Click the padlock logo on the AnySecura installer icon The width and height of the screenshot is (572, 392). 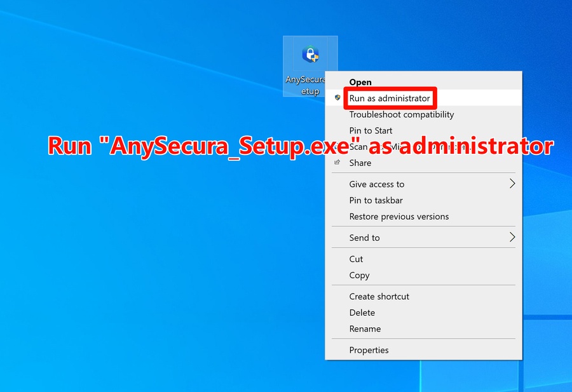click(310, 53)
